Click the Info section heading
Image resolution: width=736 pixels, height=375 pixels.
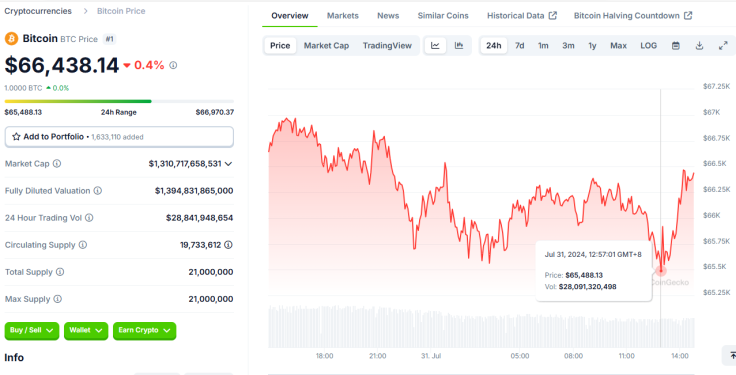(x=14, y=358)
